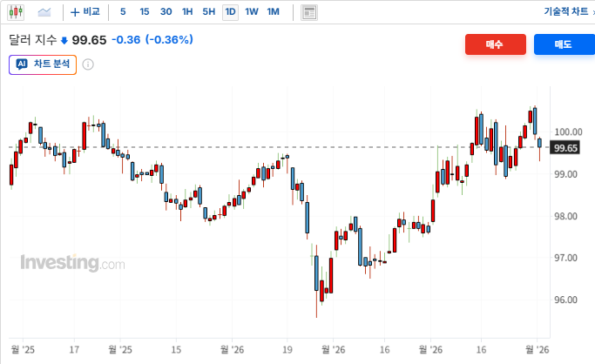Viewport: 595px width, 364px height.
Task: Open the news layout icon in toolbar
Action: [x=309, y=12]
